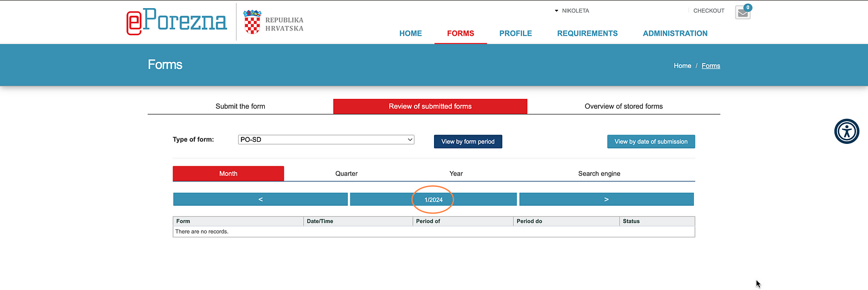Viewport: 868px width, 290px height.
Task: Select Review of submitted forms tab
Action: (x=430, y=106)
